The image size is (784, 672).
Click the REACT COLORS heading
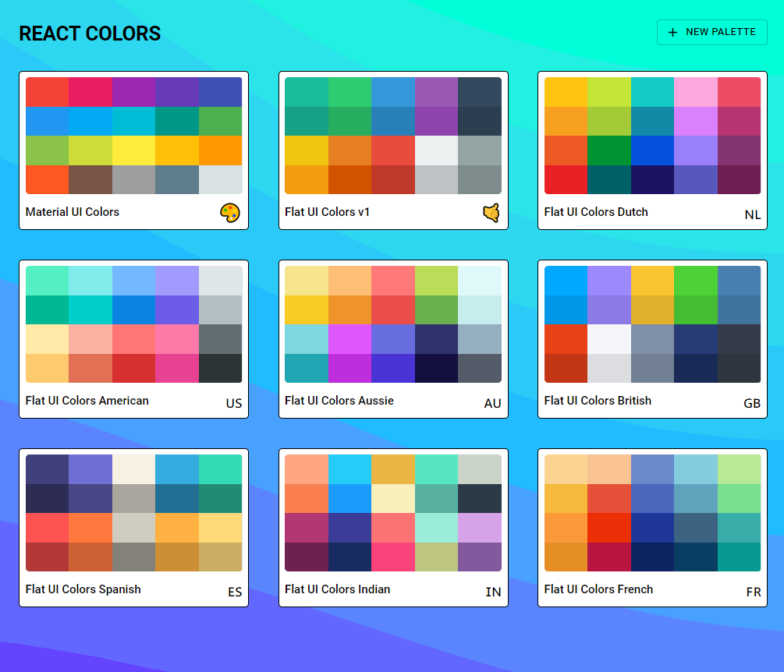pyautogui.click(x=90, y=34)
